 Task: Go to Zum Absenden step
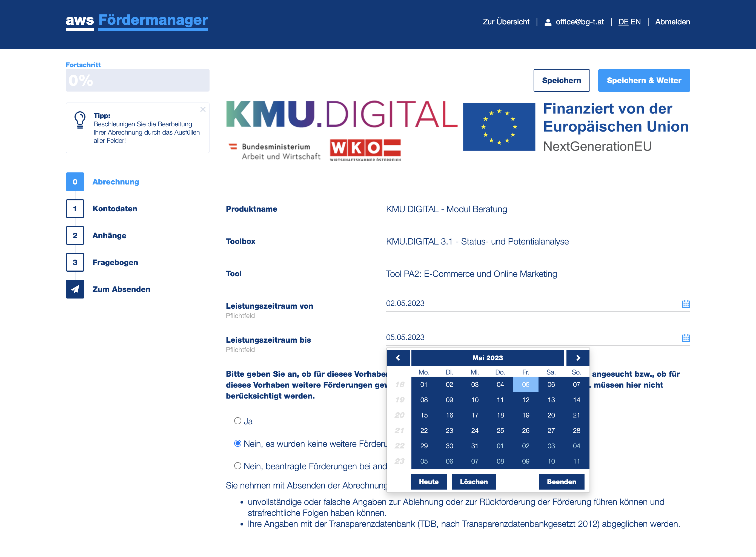click(x=121, y=289)
